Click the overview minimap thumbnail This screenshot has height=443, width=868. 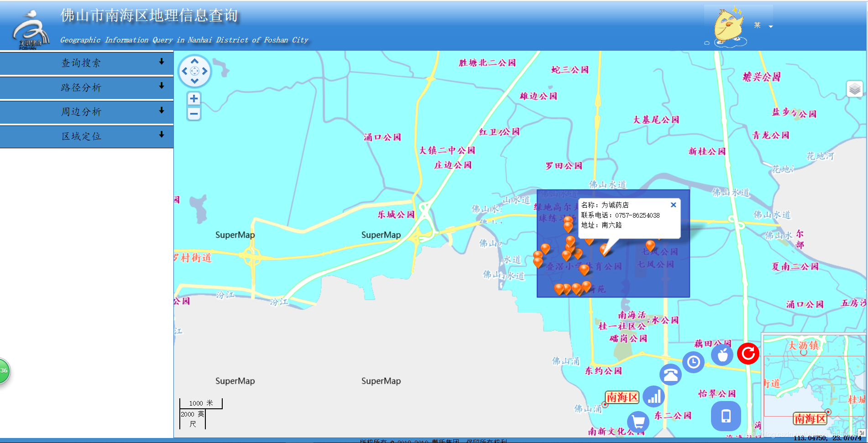[x=814, y=386]
